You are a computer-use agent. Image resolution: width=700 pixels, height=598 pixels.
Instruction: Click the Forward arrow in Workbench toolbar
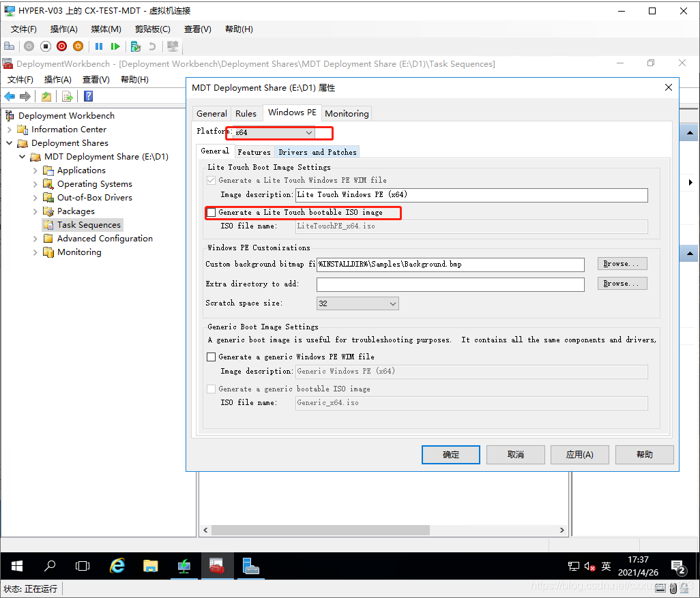tap(25, 96)
